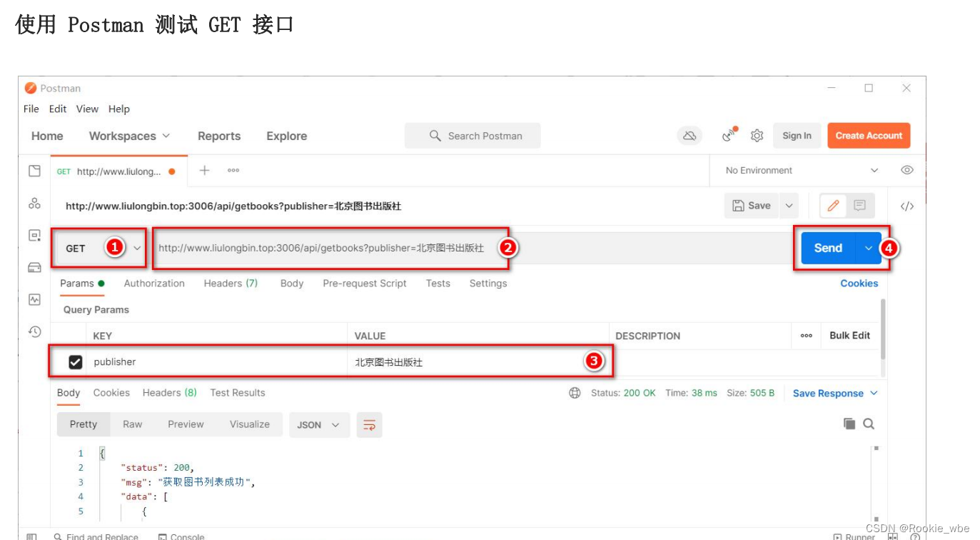The height and width of the screenshot is (540, 980).
Task: Click the Bulk Edit link
Action: [x=850, y=336]
